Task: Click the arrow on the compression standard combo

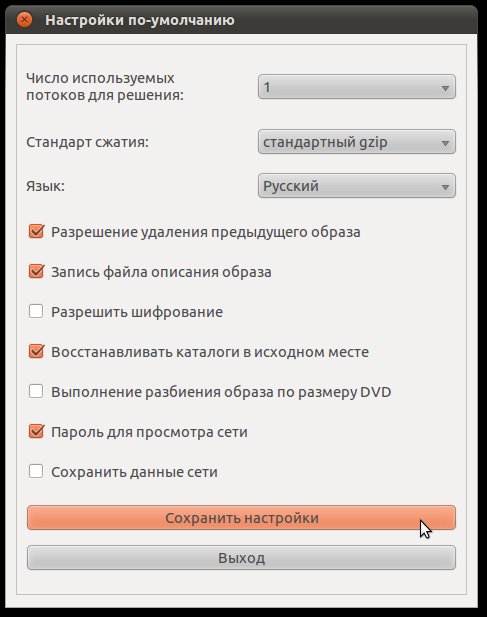Action: pos(445,143)
